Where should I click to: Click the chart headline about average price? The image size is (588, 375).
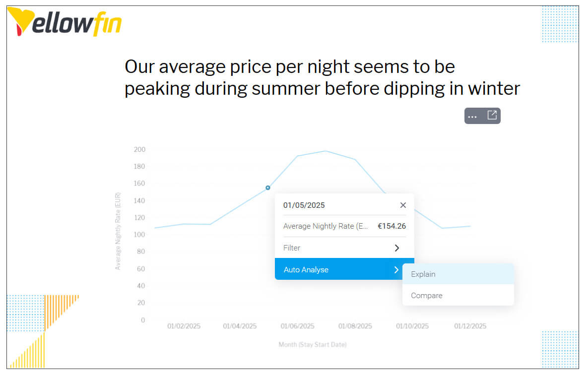pyautogui.click(x=322, y=78)
